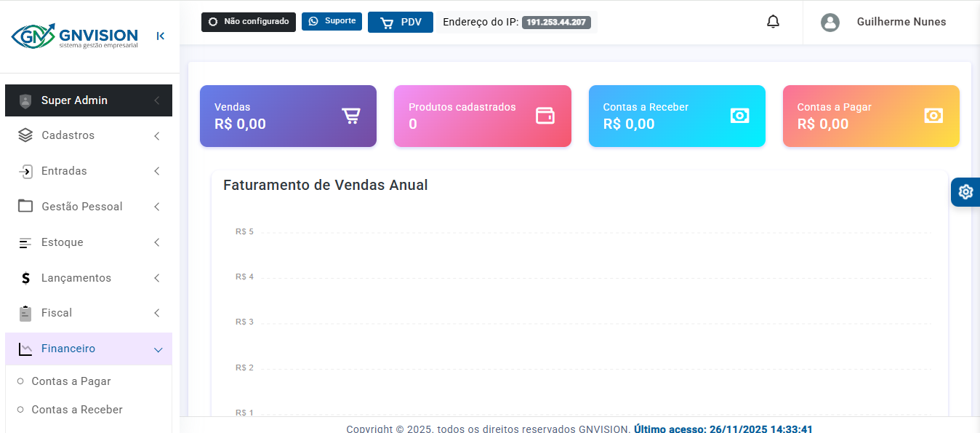Click the wallet icon in Produtos cadastrados card
Screen dimensions: 980x433
pyautogui.click(x=545, y=116)
